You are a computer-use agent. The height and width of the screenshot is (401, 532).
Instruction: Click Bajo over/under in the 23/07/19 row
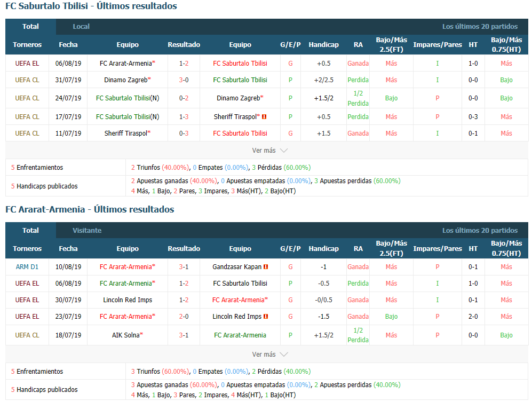(391, 317)
